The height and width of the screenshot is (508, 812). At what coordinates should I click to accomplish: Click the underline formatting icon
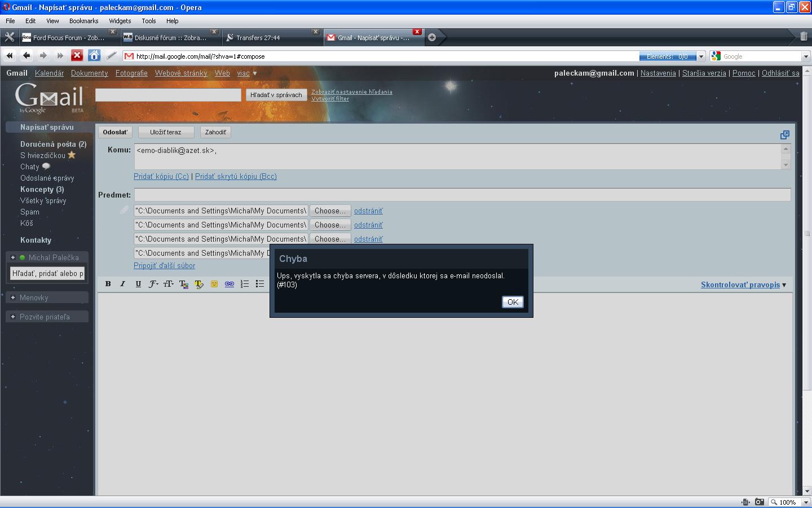(x=138, y=284)
